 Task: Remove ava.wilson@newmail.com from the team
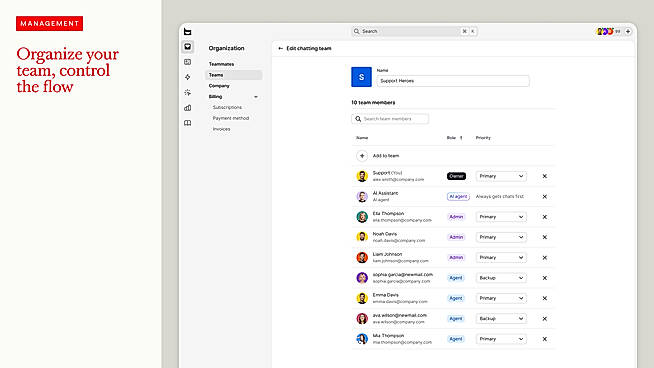point(545,319)
